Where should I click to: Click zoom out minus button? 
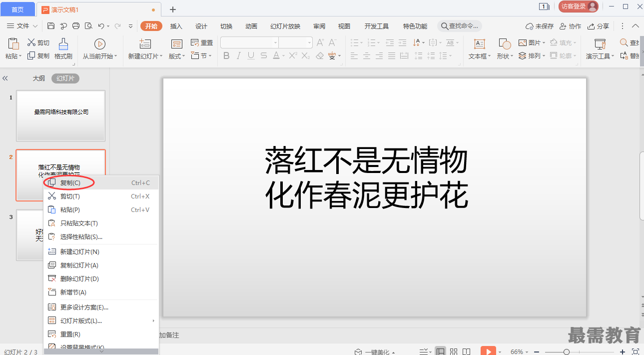click(x=537, y=352)
